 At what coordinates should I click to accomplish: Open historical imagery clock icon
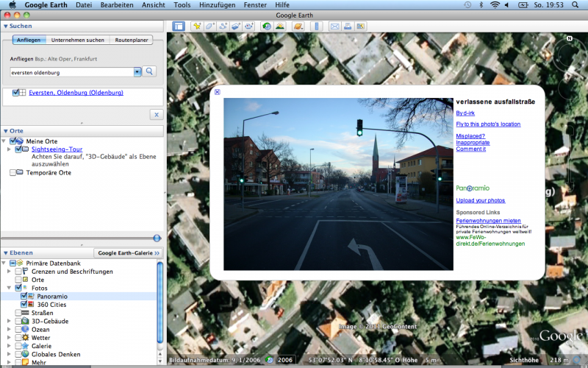[x=266, y=26]
